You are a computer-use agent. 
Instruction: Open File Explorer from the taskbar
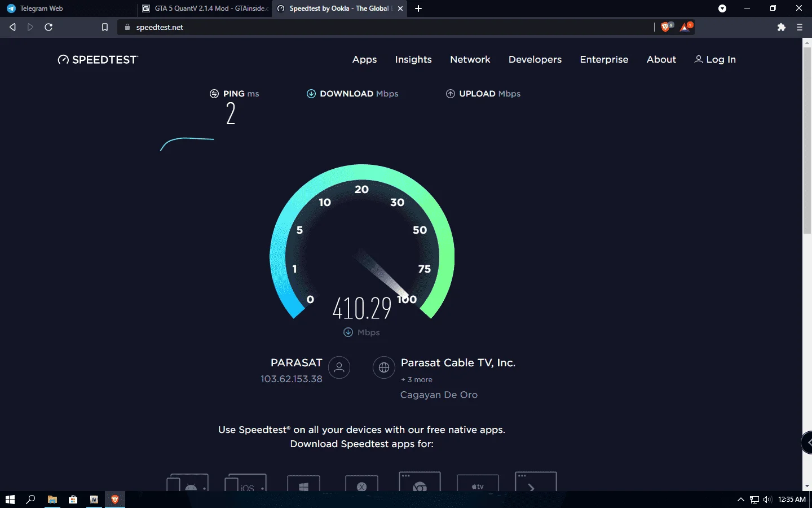pos(52,500)
